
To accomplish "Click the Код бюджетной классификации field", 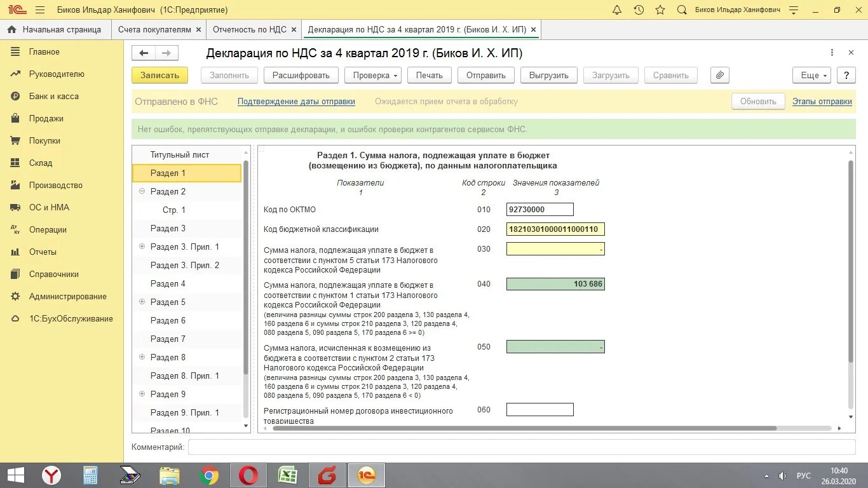I will coord(555,229).
